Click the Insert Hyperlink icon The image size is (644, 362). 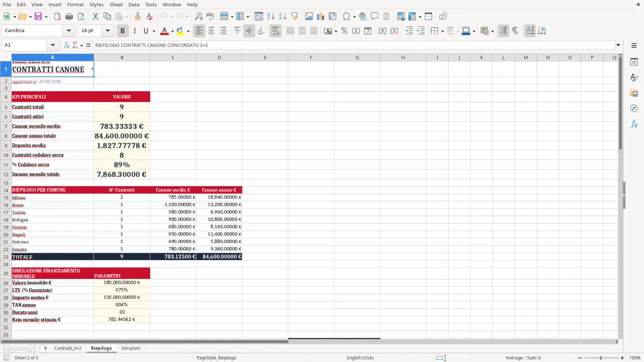pyautogui.click(x=363, y=17)
